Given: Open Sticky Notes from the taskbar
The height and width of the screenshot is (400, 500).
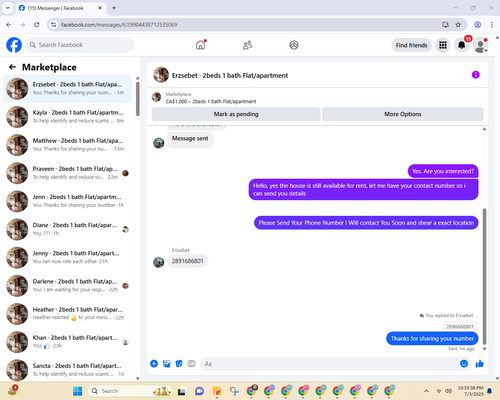Looking at the screenshot, I should tap(217, 391).
